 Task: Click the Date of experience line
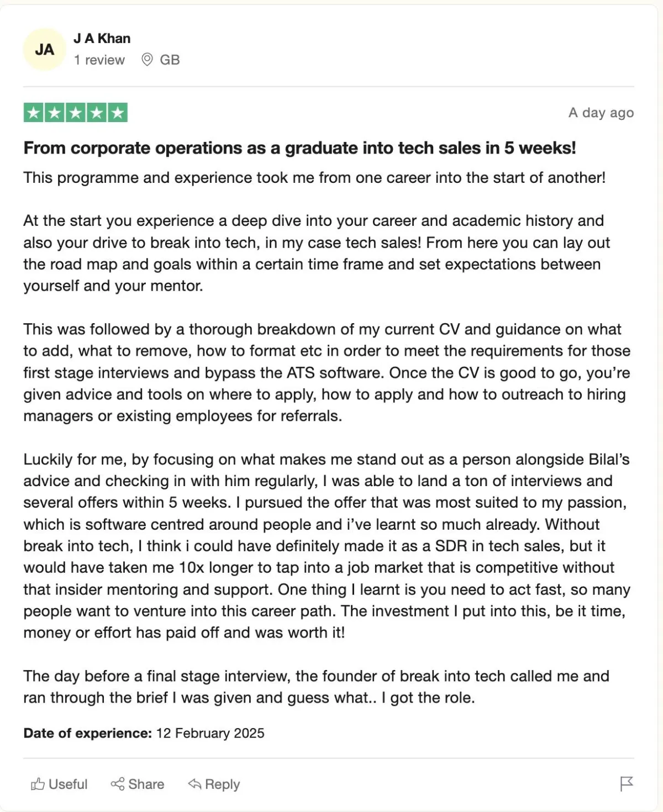(144, 733)
